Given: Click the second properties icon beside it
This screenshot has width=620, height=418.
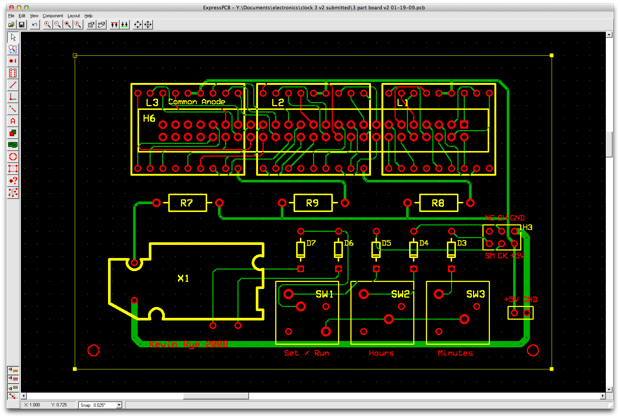Looking at the screenshot, I should pyautogui.click(x=102, y=25).
